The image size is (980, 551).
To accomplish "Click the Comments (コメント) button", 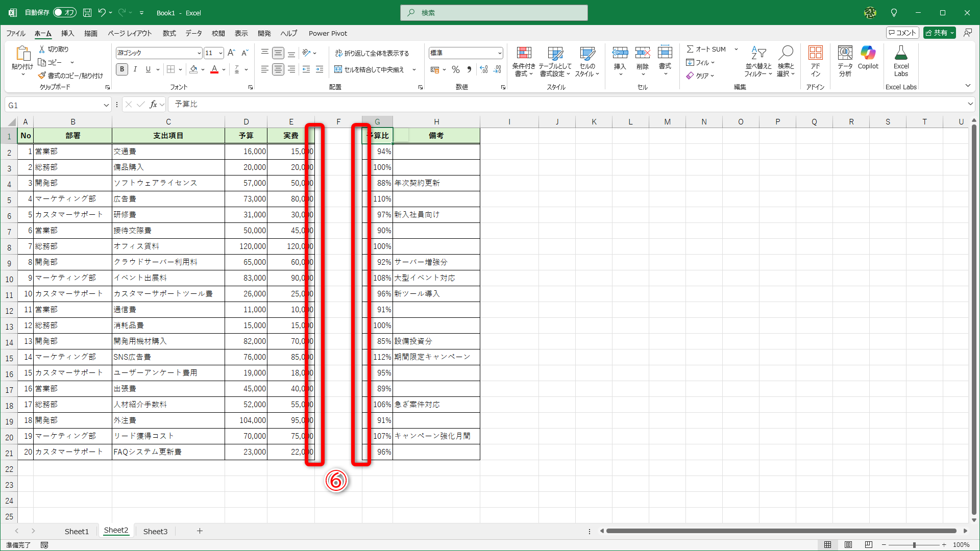I will [x=902, y=33].
